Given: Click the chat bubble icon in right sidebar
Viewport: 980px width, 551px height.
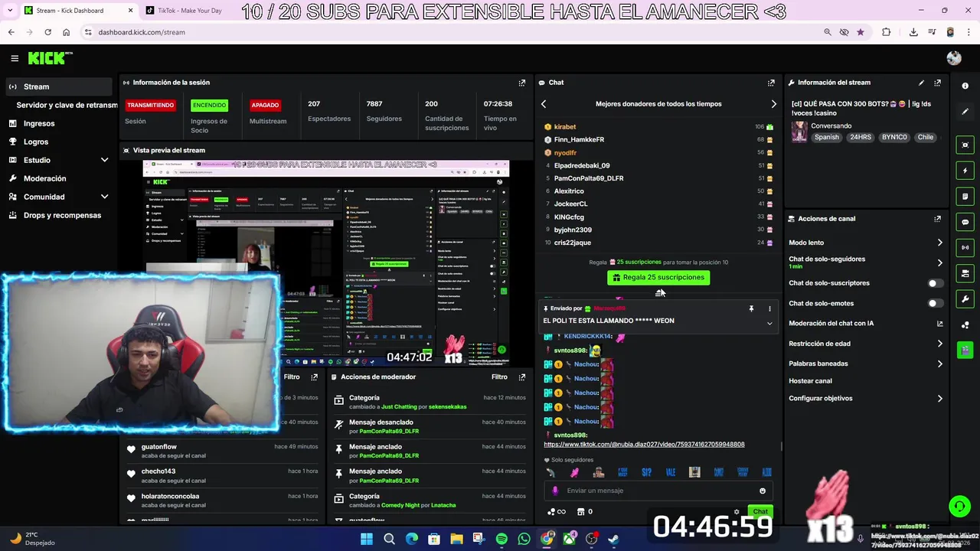Looking at the screenshot, I should 965,222.
